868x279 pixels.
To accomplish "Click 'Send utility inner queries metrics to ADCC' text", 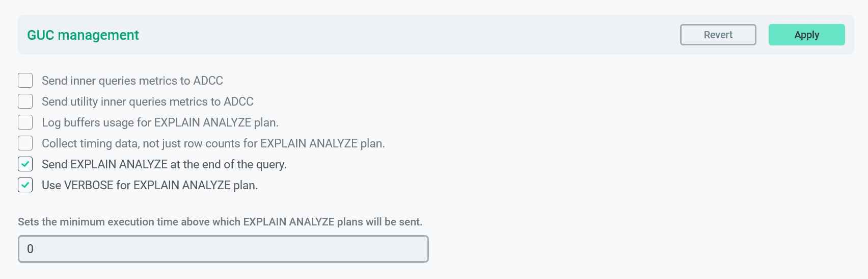I will (x=147, y=102).
